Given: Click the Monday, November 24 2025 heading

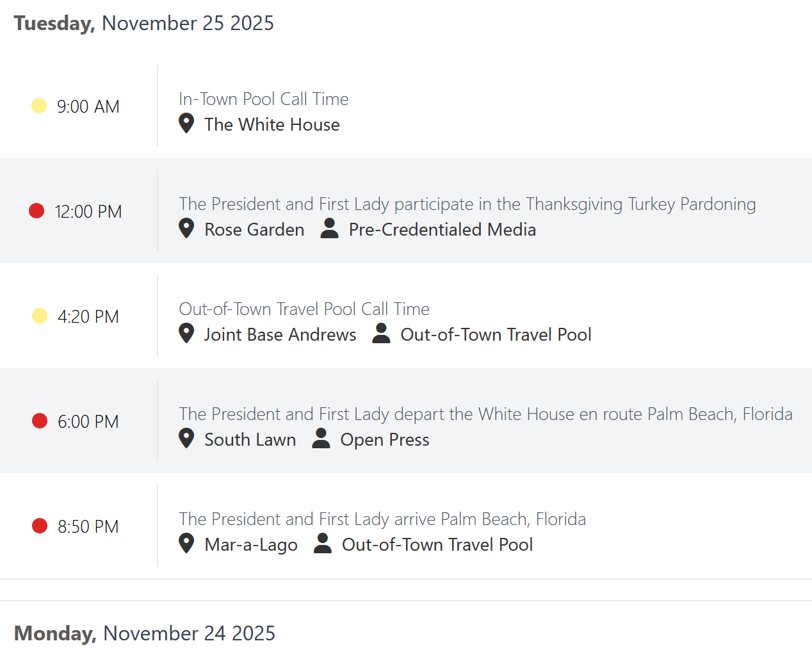Looking at the screenshot, I should tap(145, 633).
